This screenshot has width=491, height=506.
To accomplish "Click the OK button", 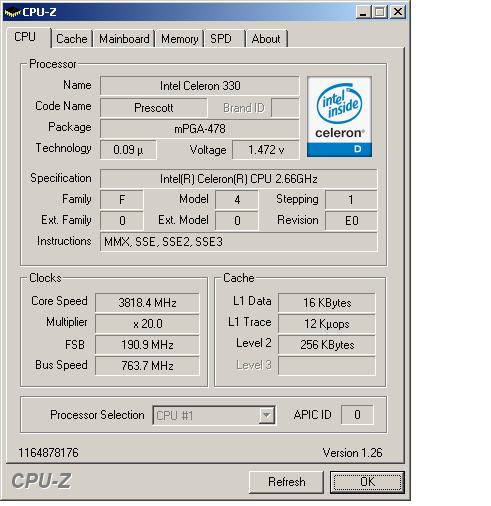I will 367,482.
